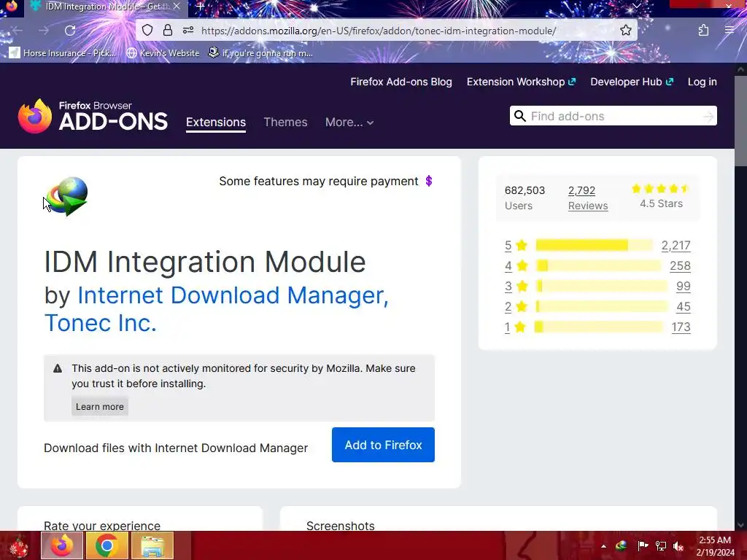Click the muted volume speaker tray icon
Viewport: 747px width, 560px height.
(678, 546)
